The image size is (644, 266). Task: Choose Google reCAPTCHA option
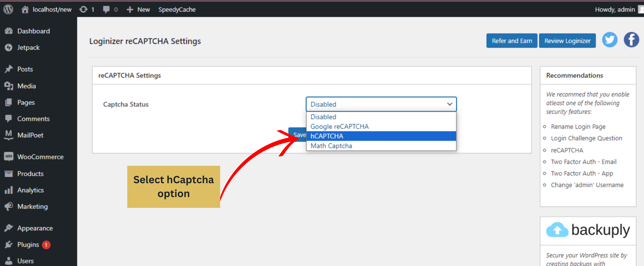[x=381, y=126]
